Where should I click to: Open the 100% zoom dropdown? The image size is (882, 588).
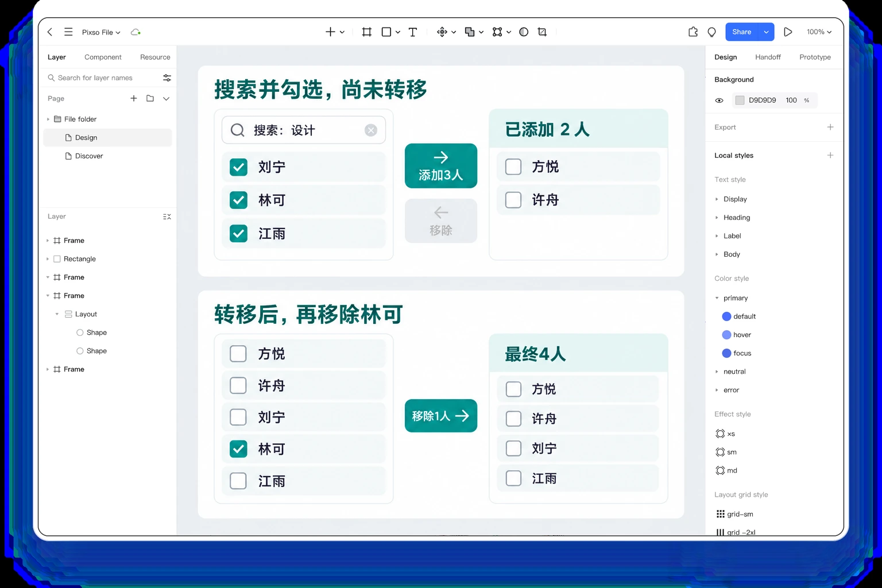click(819, 32)
